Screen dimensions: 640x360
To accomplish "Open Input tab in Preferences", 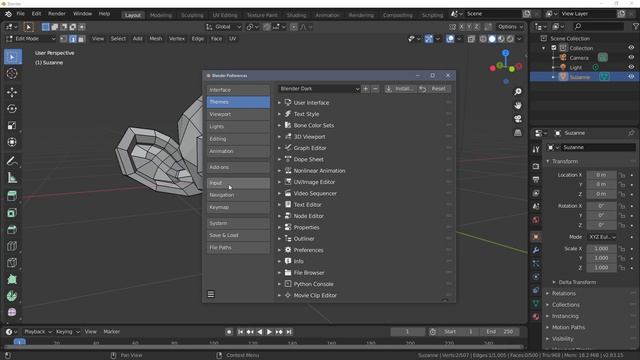I will [238, 183].
